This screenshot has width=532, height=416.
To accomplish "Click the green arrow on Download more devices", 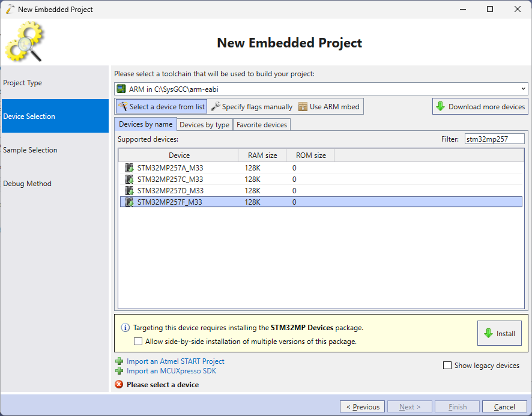I will pyautogui.click(x=440, y=106).
